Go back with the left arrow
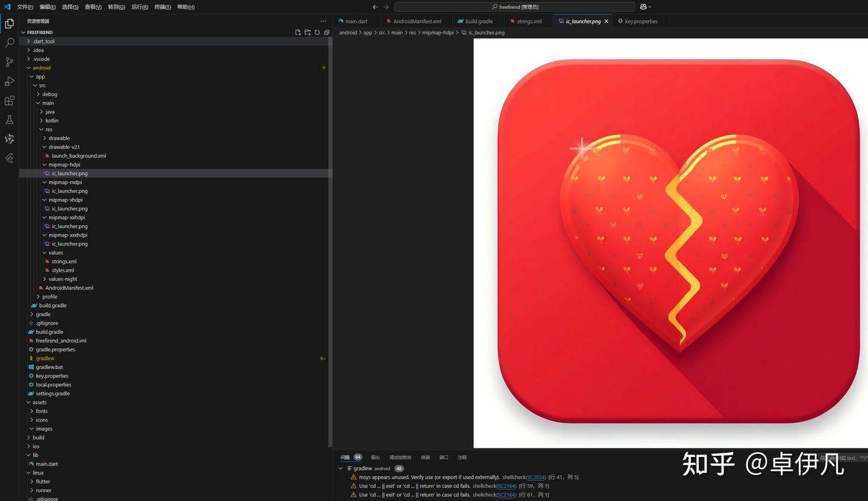Screen dimensions: 868x501 (375, 7)
